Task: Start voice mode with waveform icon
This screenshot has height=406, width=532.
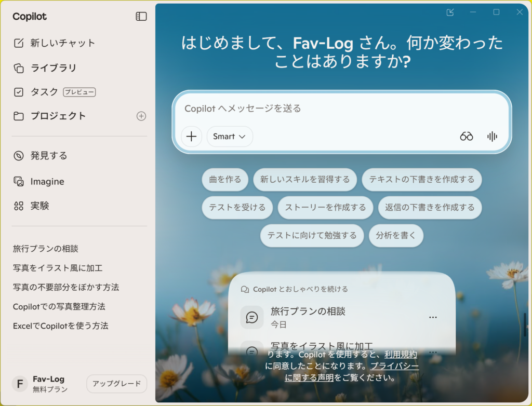Action: click(492, 137)
